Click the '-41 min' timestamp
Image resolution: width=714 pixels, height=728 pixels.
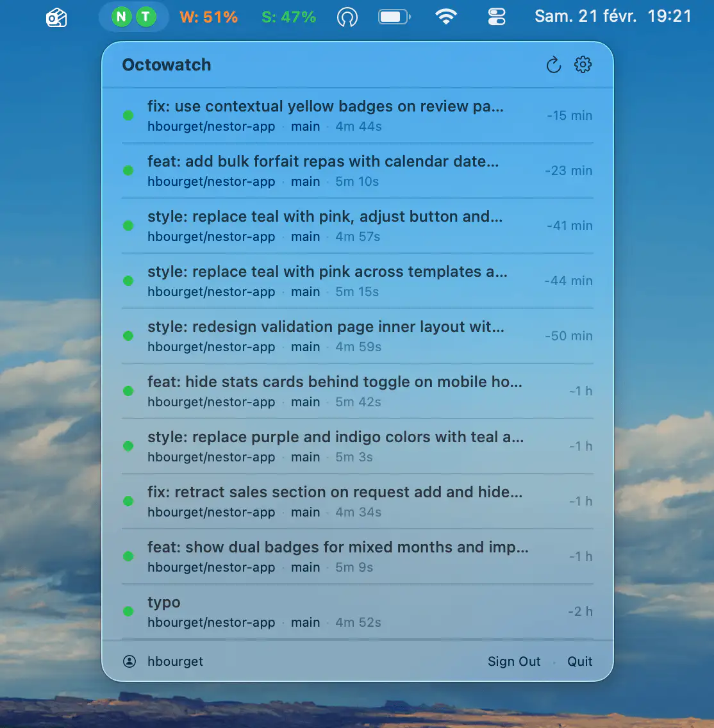pos(569,226)
